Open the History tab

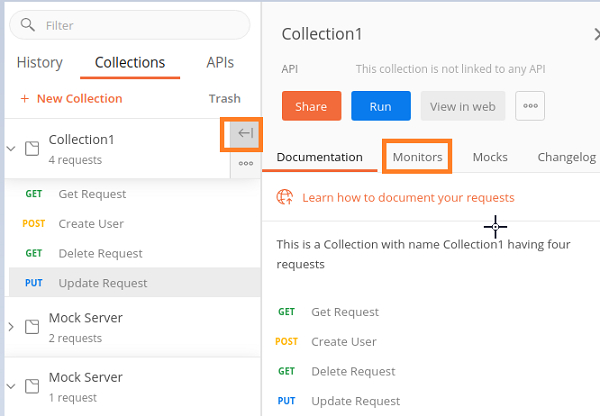[x=40, y=62]
